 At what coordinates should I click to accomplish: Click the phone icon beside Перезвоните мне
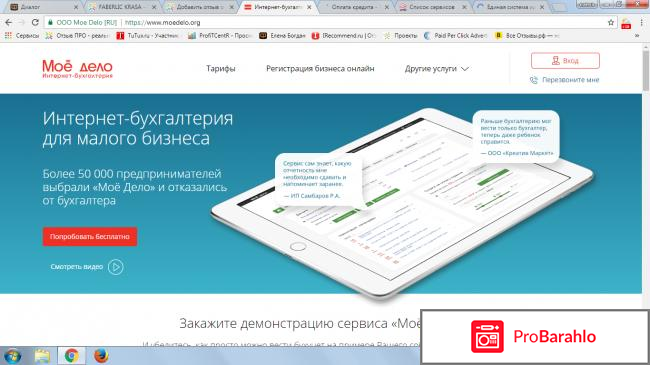pos(534,80)
